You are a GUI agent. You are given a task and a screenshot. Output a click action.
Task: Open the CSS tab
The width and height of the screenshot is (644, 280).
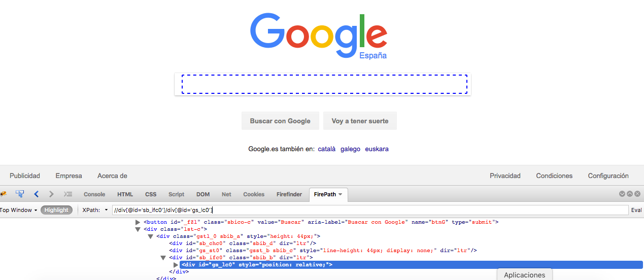coord(151,194)
